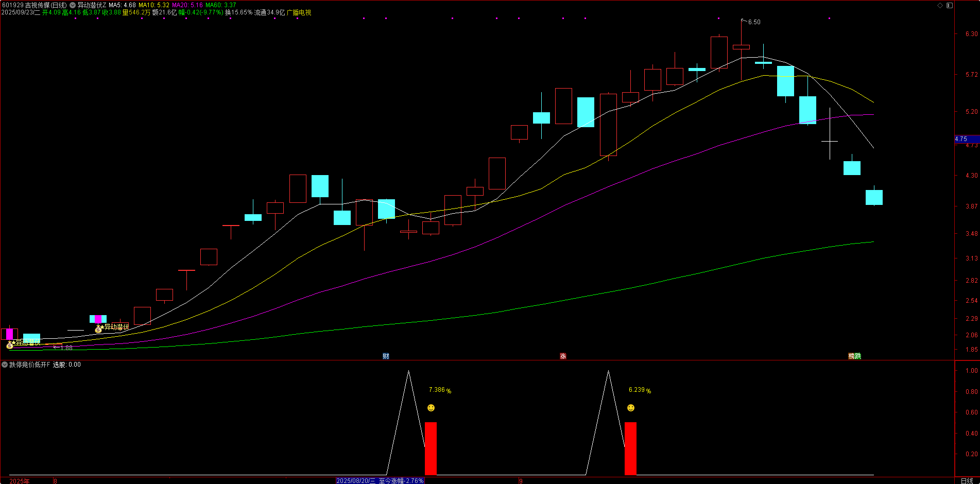Select the 6.50 high price marker
Viewport: 980px width, 484px height.
click(754, 22)
